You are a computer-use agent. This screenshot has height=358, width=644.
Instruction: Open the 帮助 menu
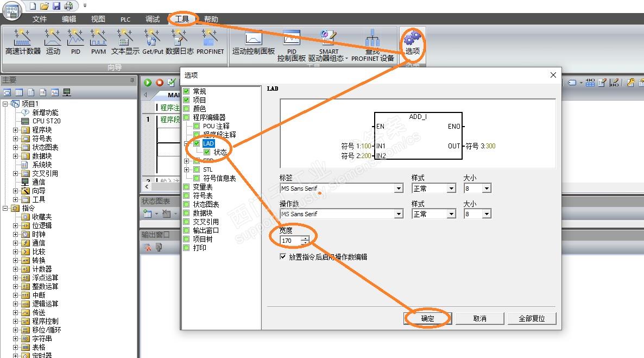pos(211,19)
